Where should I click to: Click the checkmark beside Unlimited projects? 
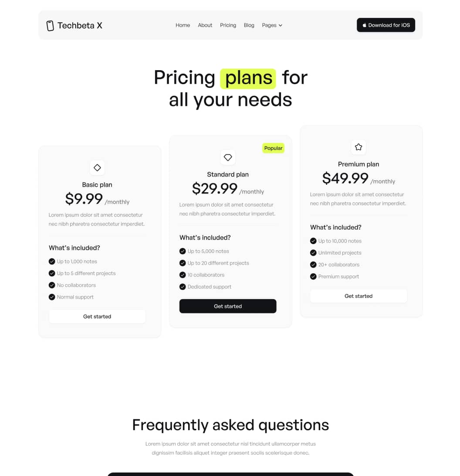(313, 252)
